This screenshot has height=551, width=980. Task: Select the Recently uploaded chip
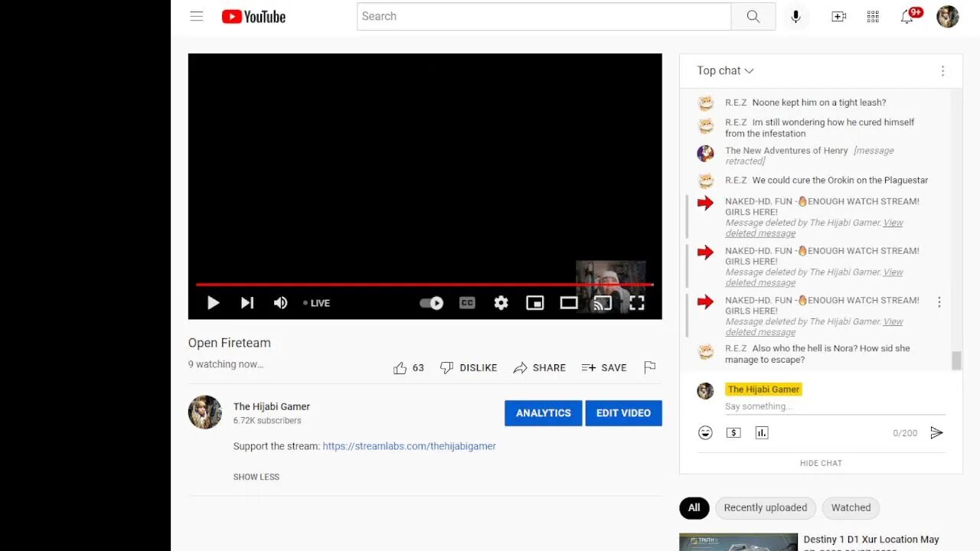(x=765, y=507)
